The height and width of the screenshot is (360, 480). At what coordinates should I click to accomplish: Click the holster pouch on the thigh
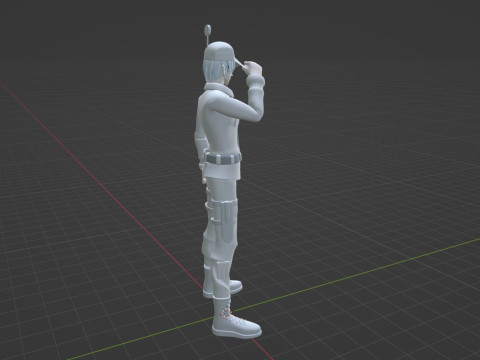click(228, 221)
